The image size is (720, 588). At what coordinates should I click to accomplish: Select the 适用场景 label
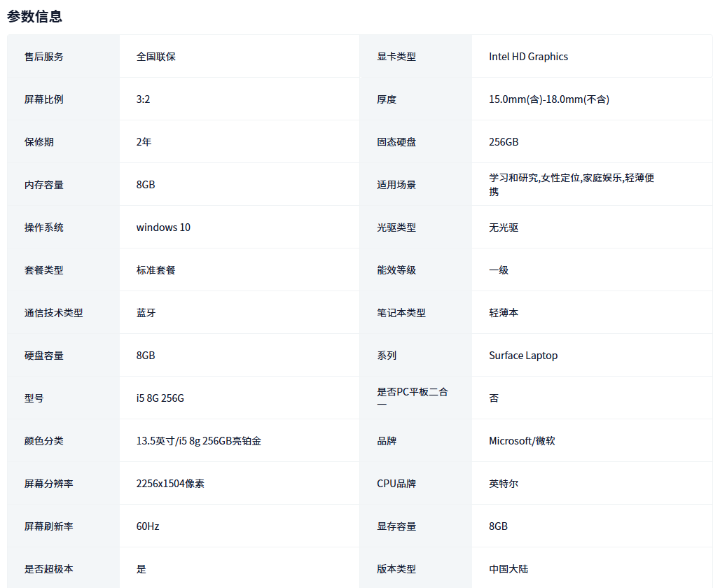coord(396,185)
